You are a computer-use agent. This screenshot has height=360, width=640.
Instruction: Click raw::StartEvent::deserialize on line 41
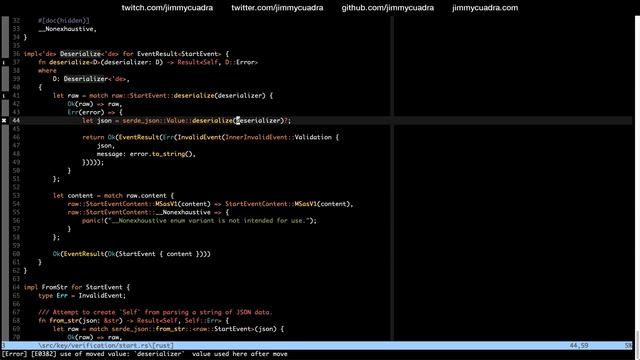point(163,96)
